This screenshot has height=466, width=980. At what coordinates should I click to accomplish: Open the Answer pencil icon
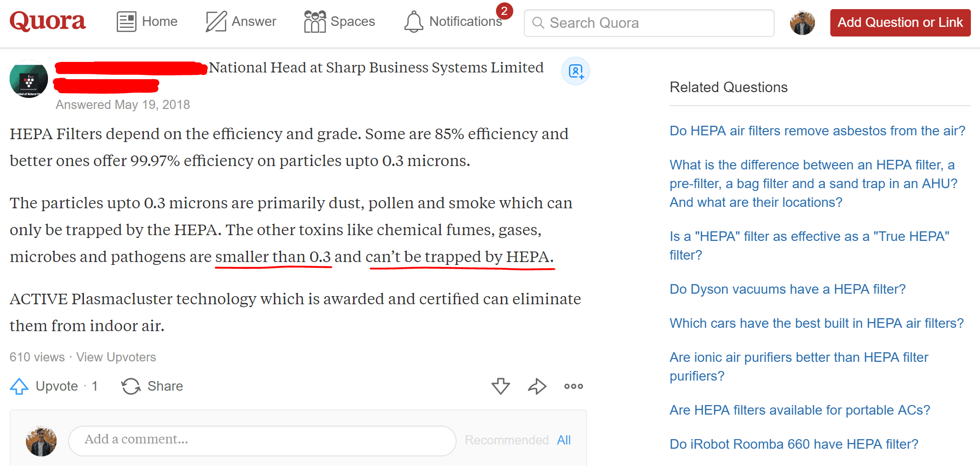point(216,22)
